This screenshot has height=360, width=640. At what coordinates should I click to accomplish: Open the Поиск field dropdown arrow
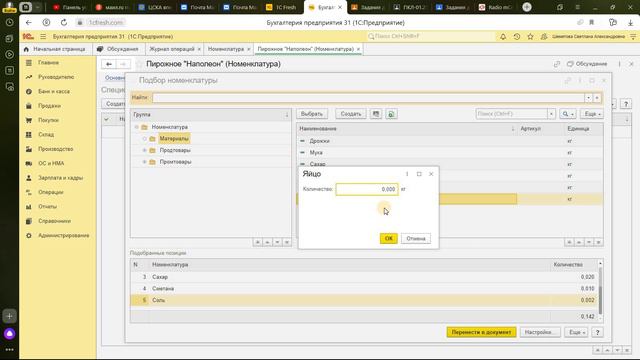(x=551, y=114)
